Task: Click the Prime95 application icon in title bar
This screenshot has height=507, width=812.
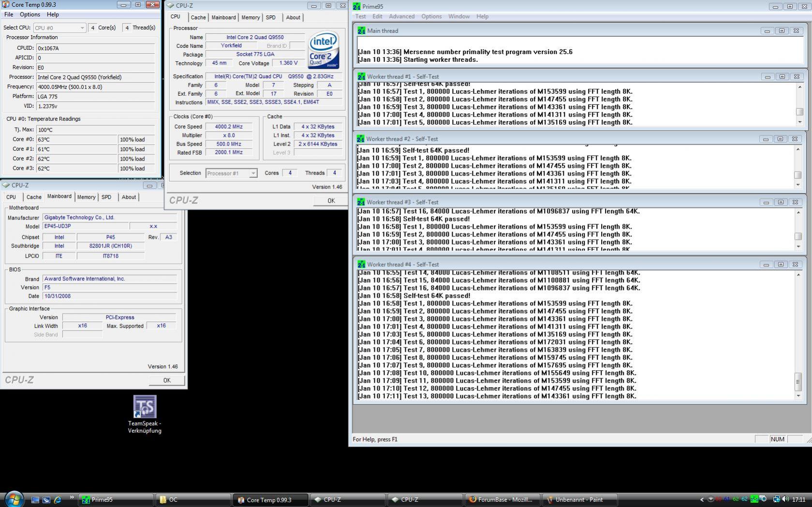Action: tap(356, 6)
